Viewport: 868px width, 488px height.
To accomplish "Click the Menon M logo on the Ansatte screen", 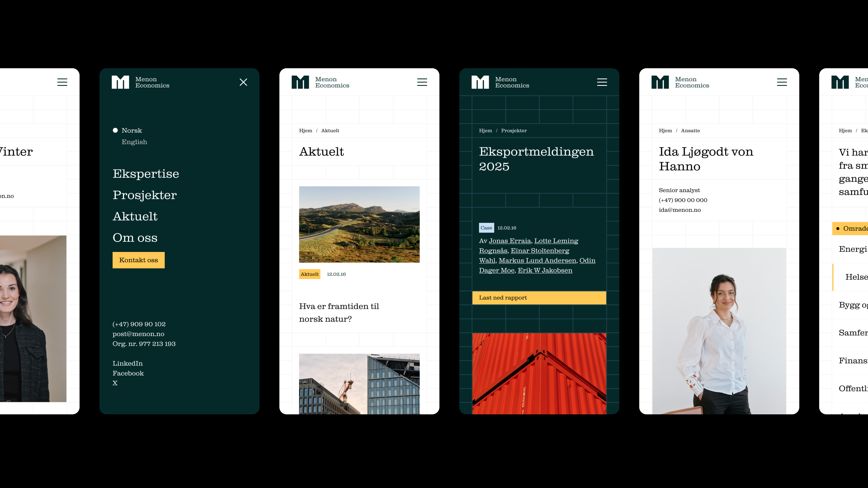I will coord(660,82).
